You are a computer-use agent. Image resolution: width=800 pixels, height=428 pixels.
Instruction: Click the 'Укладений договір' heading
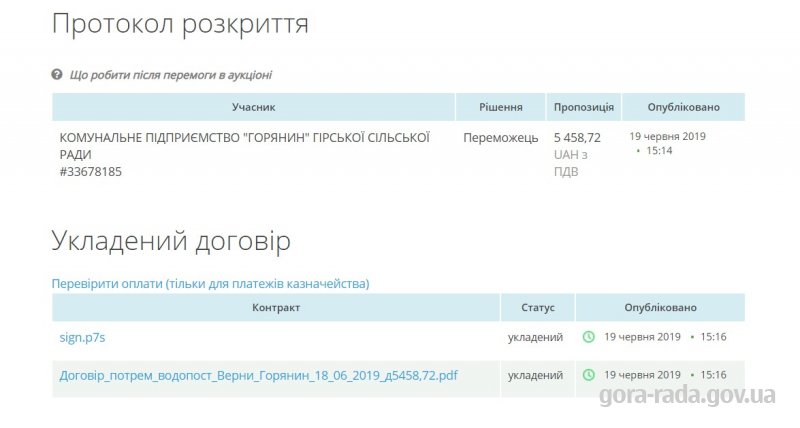tap(171, 241)
